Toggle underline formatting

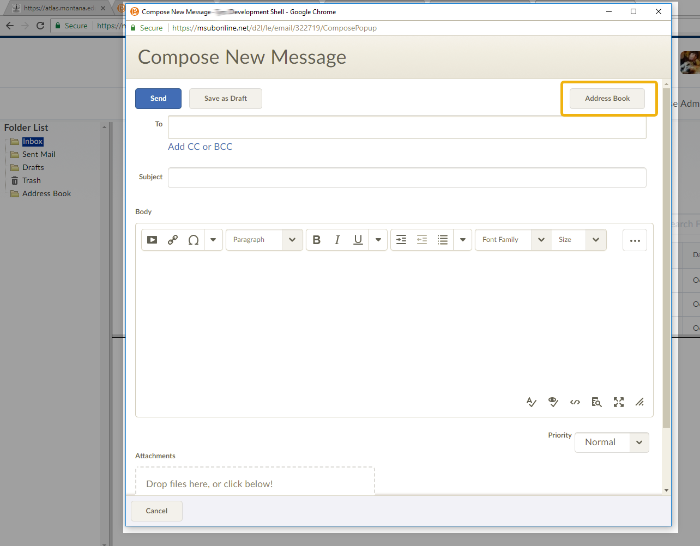[358, 240]
